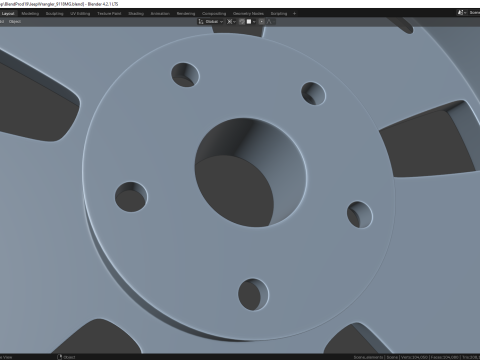The image size is (480, 360).
Task: Switch to the Layout workspace tab
Action: (x=8, y=14)
